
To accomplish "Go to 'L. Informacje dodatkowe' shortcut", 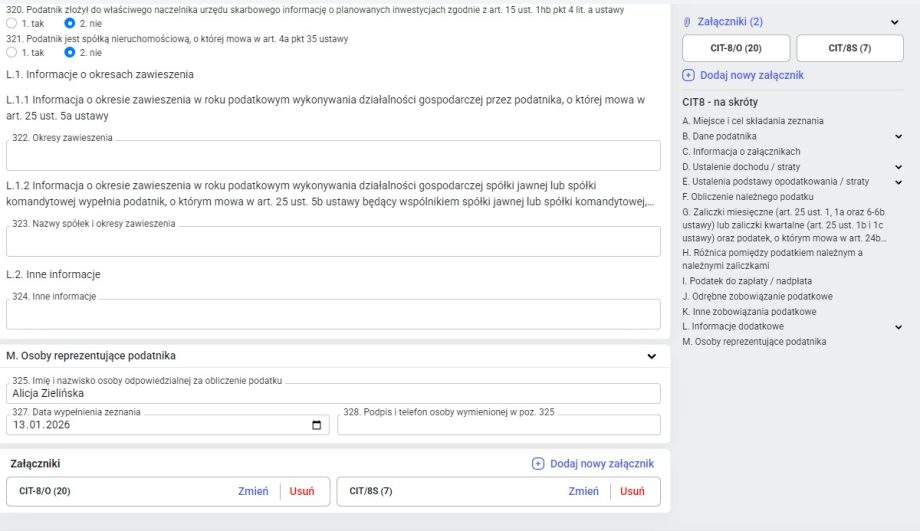I will click(733, 326).
